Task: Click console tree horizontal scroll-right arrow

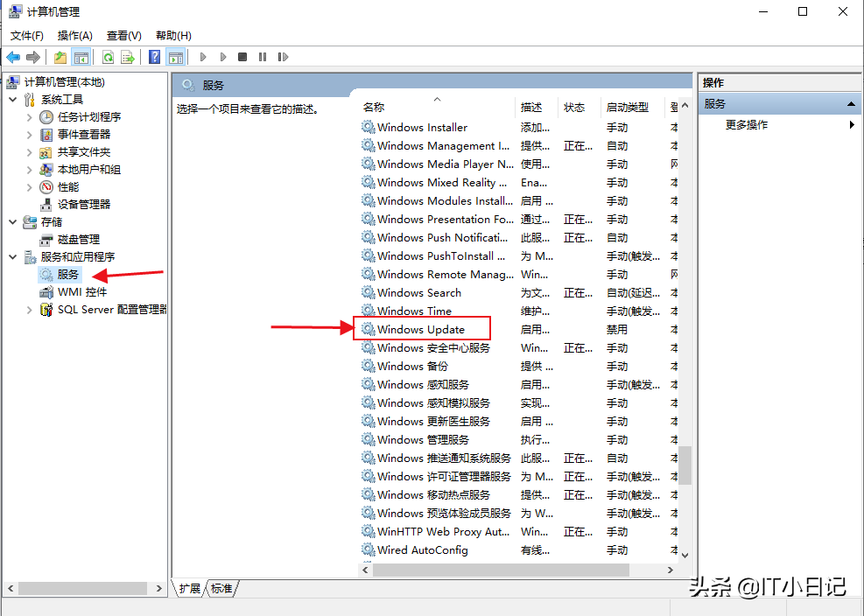Action: [159, 589]
